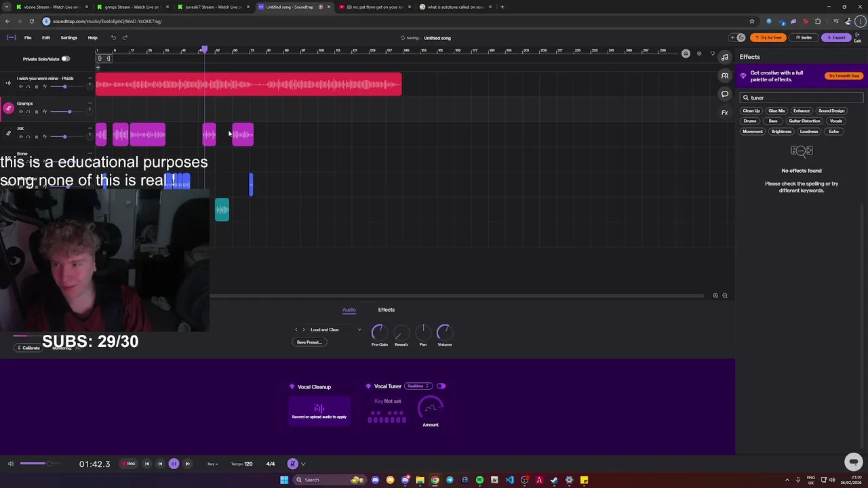The width and height of the screenshot is (868, 488).
Task: Click the Save Preset button
Action: point(309,342)
